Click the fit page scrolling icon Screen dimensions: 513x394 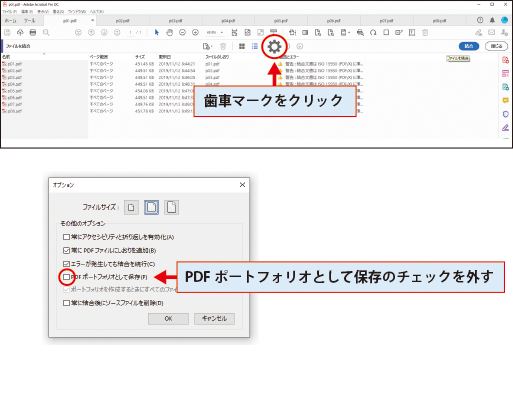(x=234, y=33)
